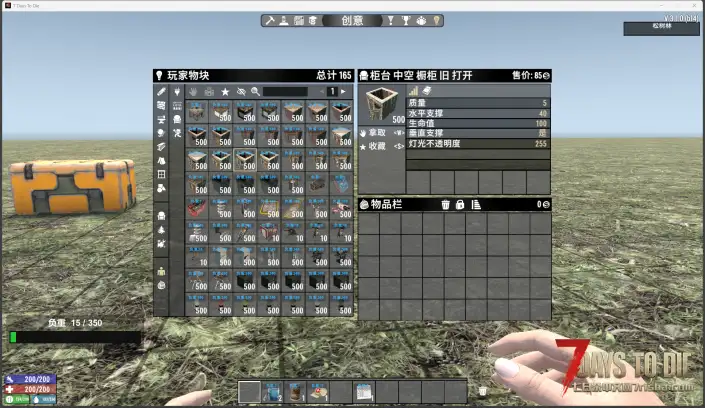The height and width of the screenshot is (408, 705).
Task: Click the 灯光不透明度 stat row
Action: 478,144
